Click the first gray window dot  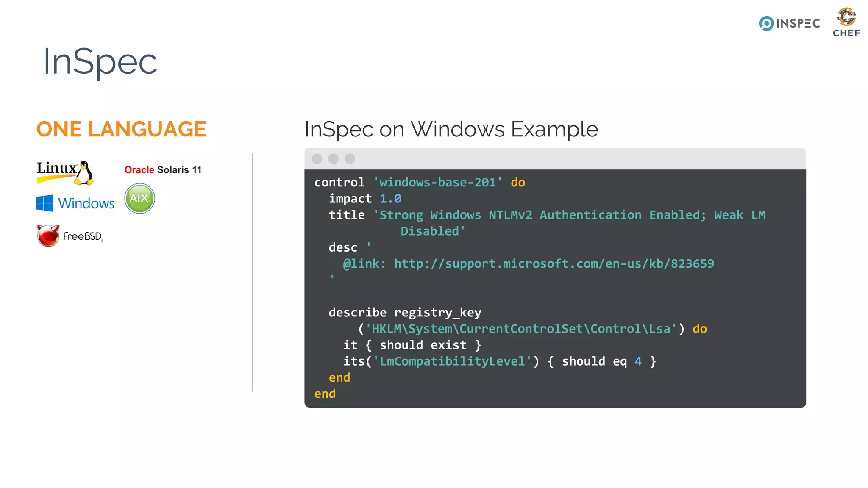coord(317,159)
